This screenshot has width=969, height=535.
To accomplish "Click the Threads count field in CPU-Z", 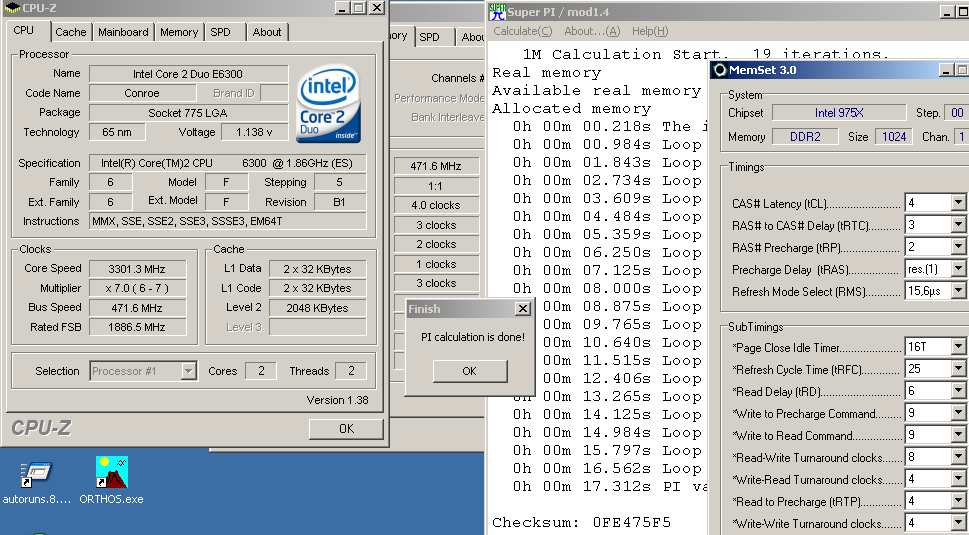I will tap(351, 371).
